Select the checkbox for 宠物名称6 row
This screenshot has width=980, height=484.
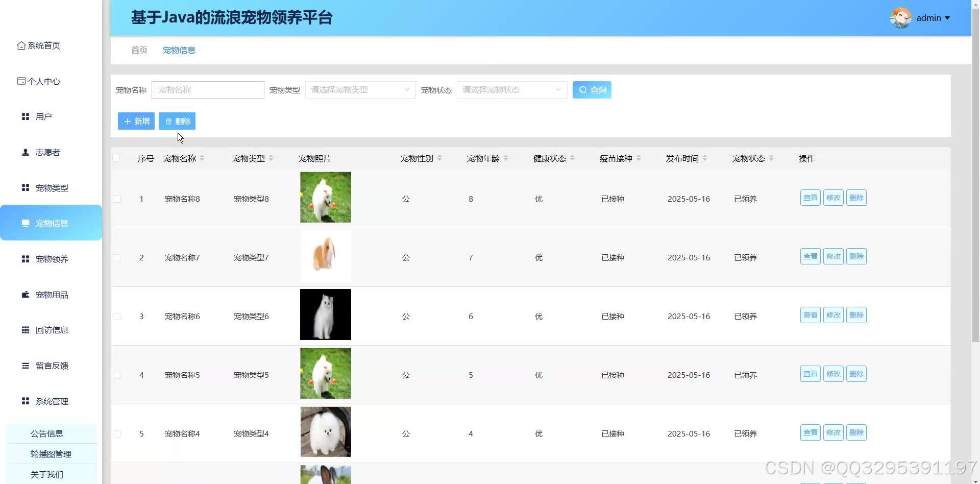(x=117, y=316)
